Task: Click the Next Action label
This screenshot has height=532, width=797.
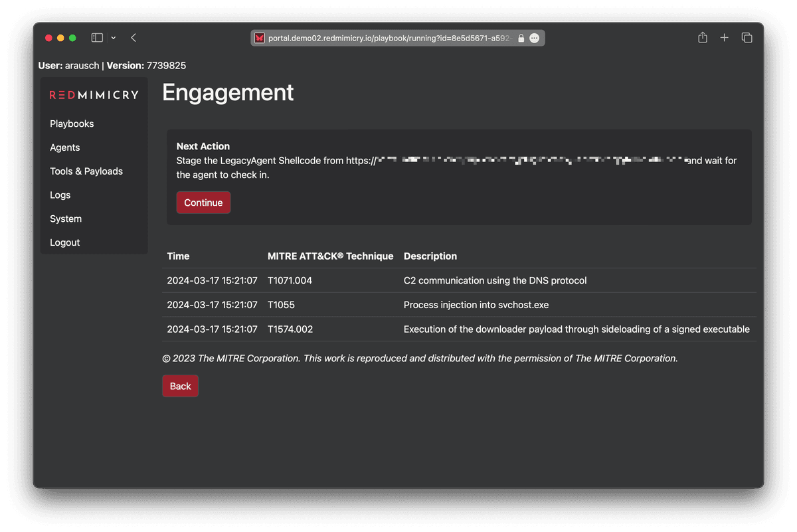Action: pos(203,146)
